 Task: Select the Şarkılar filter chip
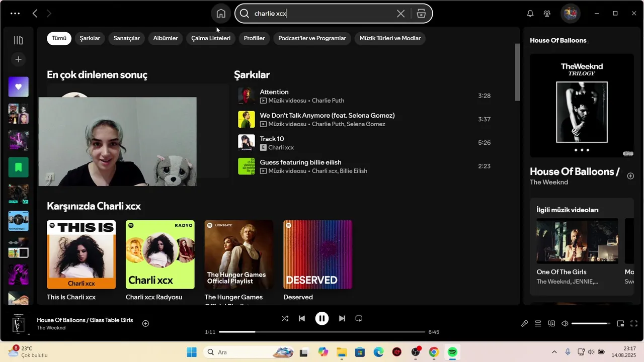(90, 38)
